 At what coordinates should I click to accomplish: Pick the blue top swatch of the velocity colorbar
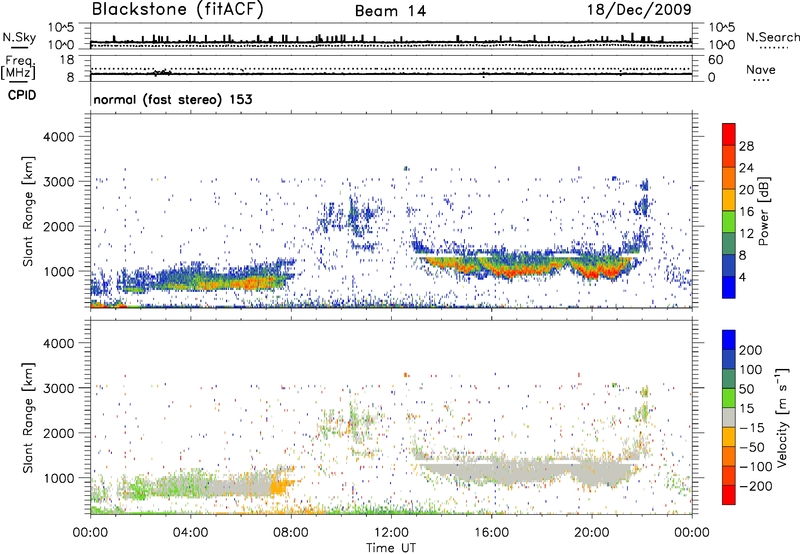(729, 340)
